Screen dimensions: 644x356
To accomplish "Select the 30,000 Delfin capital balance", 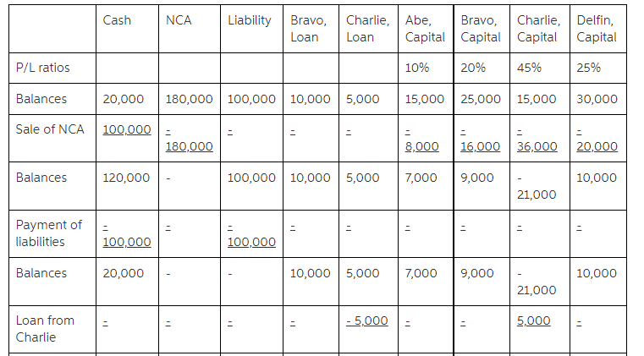I will [x=597, y=99].
